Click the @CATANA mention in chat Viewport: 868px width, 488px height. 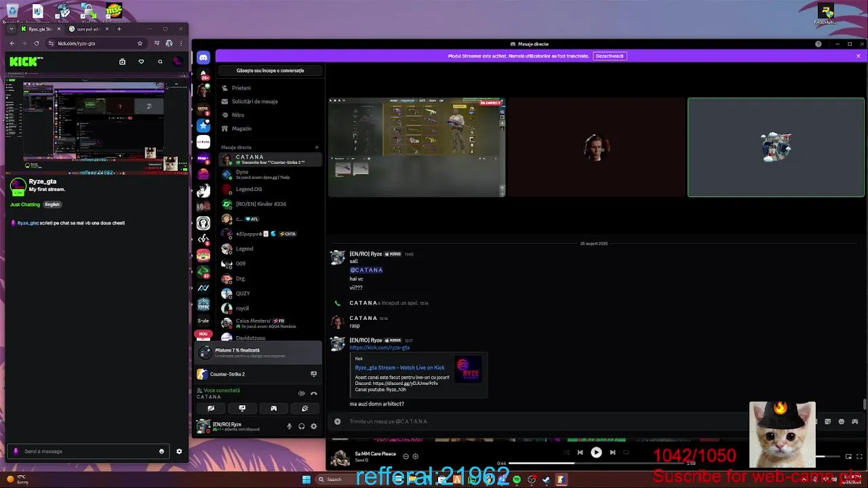[366, 270]
